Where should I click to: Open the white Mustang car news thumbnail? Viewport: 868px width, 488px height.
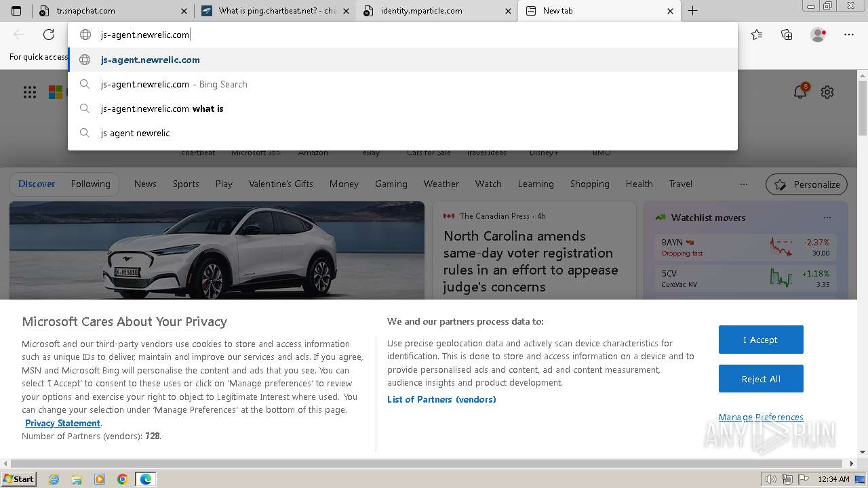[x=217, y=250]
